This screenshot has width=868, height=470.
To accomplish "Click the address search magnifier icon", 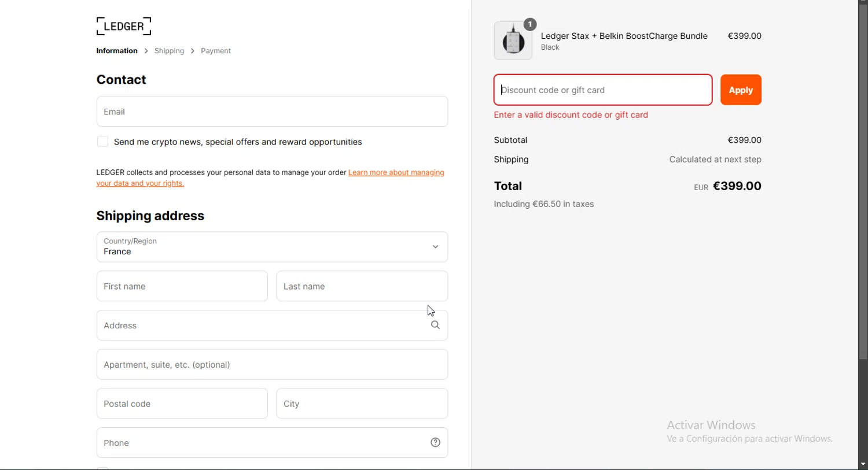I will [435, 325].
